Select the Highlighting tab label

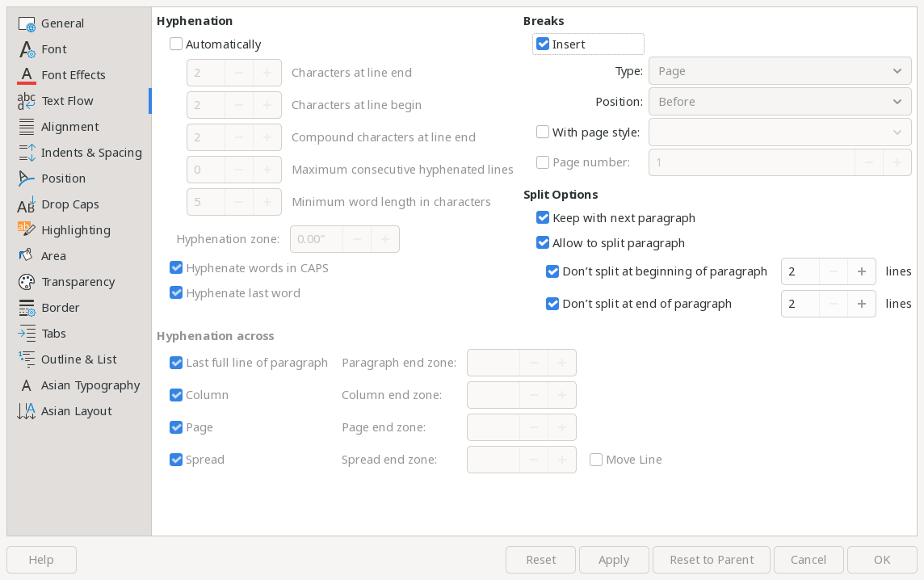76,230
